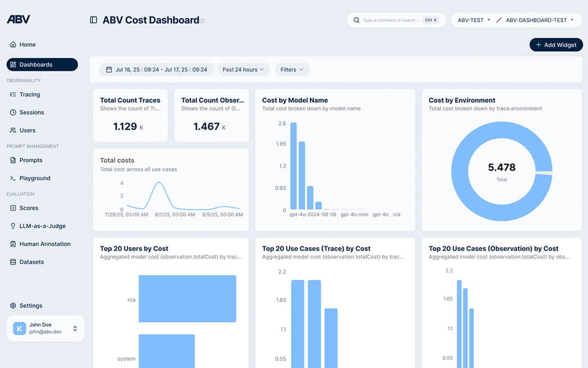Click the command search field
588x368 pixels.
[x=397, y=20]
